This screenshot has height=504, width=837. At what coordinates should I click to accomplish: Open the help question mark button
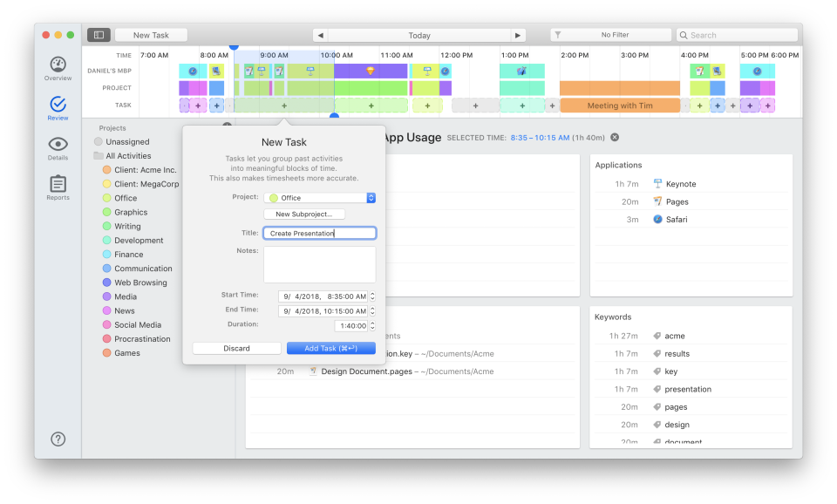tap(58, 439)
